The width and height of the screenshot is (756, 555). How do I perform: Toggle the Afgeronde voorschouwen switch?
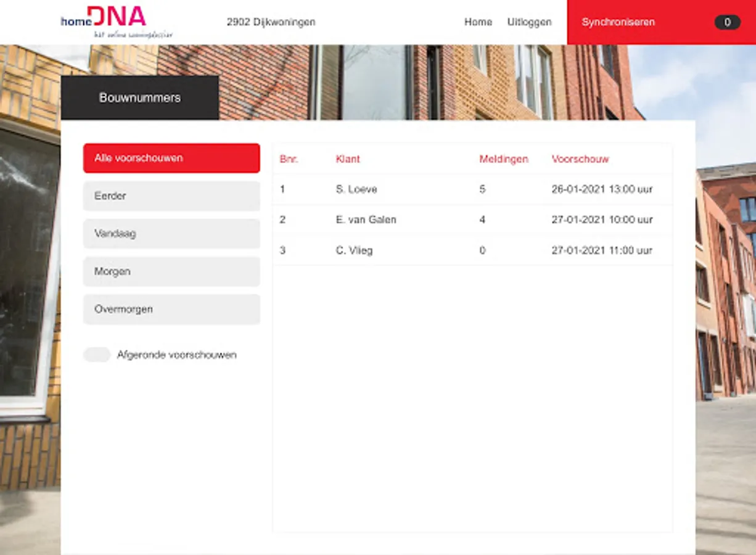pos(97,355)
